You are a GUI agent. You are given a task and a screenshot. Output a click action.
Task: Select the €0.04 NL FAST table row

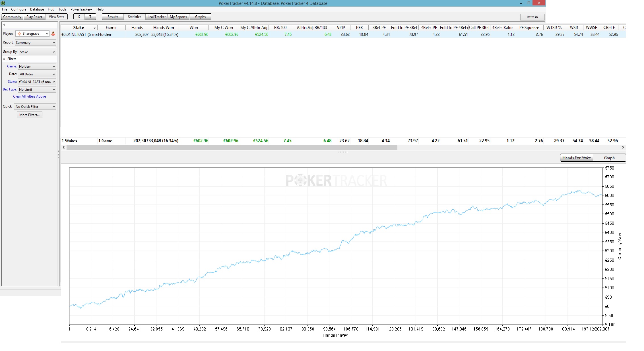[343, 34]
